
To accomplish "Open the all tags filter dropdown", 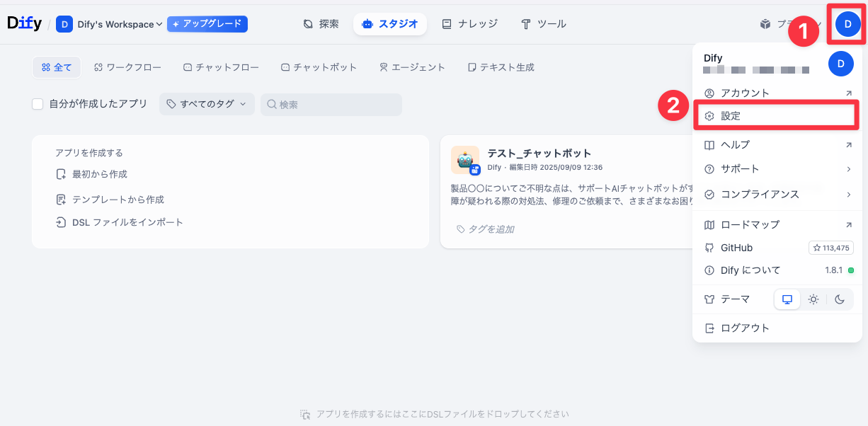I will [x=206, y=104].
